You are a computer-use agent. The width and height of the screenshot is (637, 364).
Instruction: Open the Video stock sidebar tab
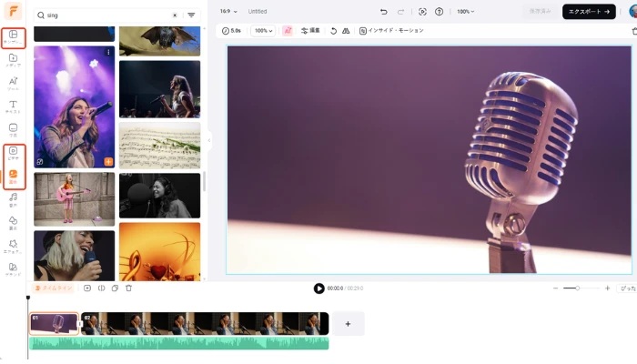(13, 153)
